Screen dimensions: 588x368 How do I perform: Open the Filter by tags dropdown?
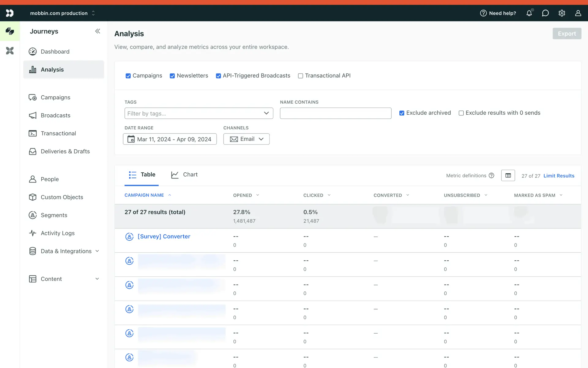(x=199, y=113)
